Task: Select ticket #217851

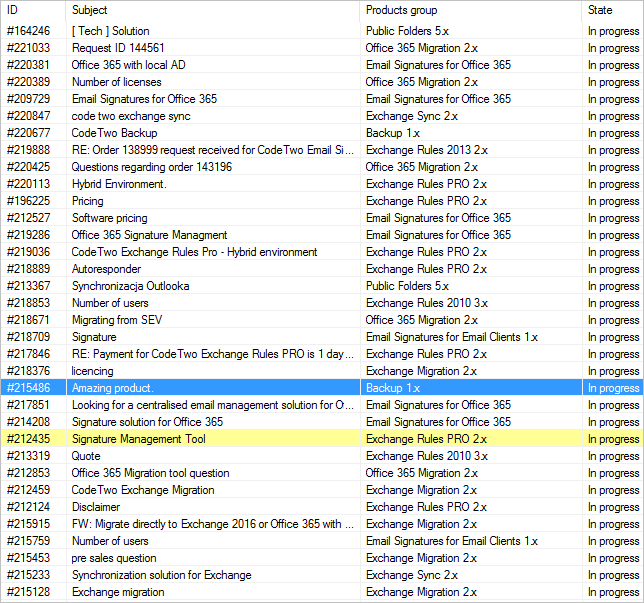Action: point(28,405)
